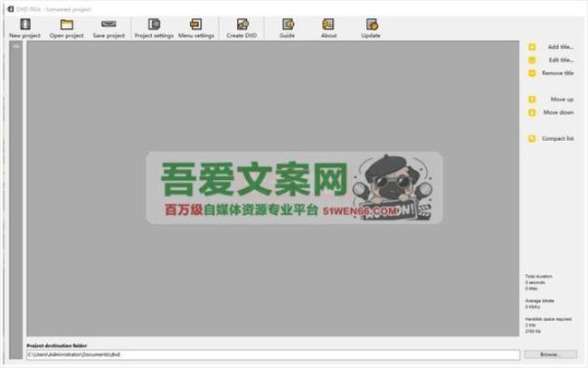Start a New project
588x368 pixels.
click(x=24, y=28)
